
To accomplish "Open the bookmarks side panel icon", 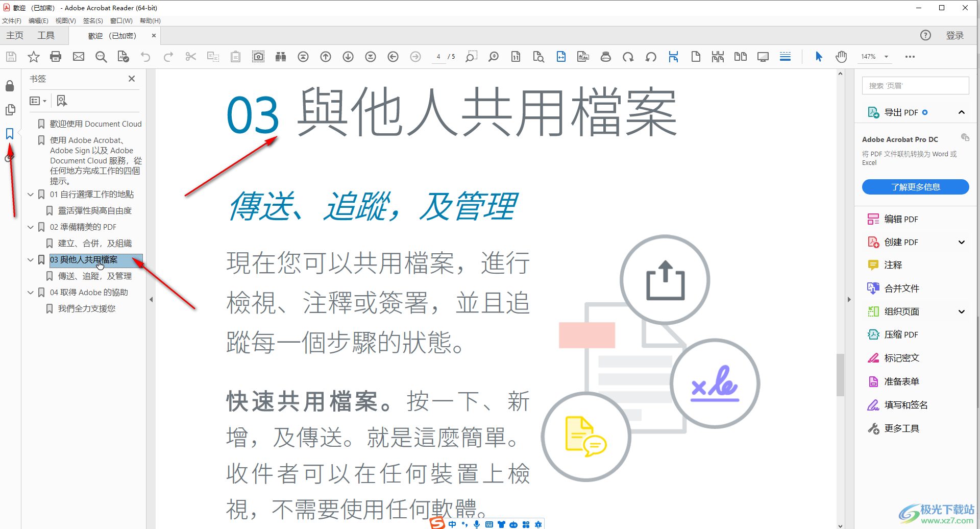I will (10, 134).
